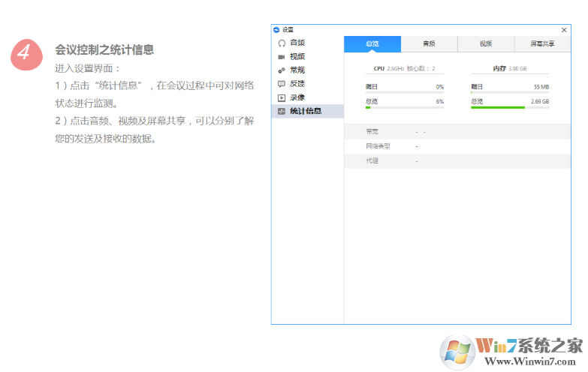
Task: Click the 会议控制之统计信息 heading
Action: pos(104,49)
